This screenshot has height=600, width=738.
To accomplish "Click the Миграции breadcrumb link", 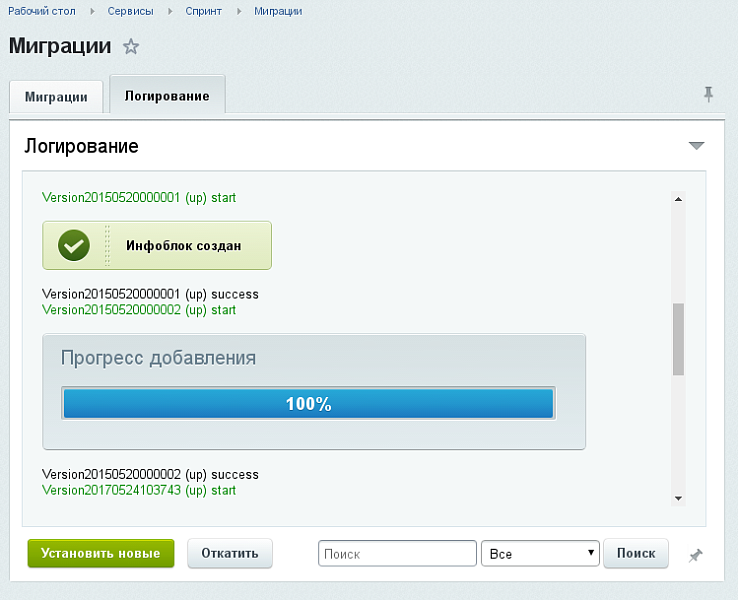I will coord(278,11).
